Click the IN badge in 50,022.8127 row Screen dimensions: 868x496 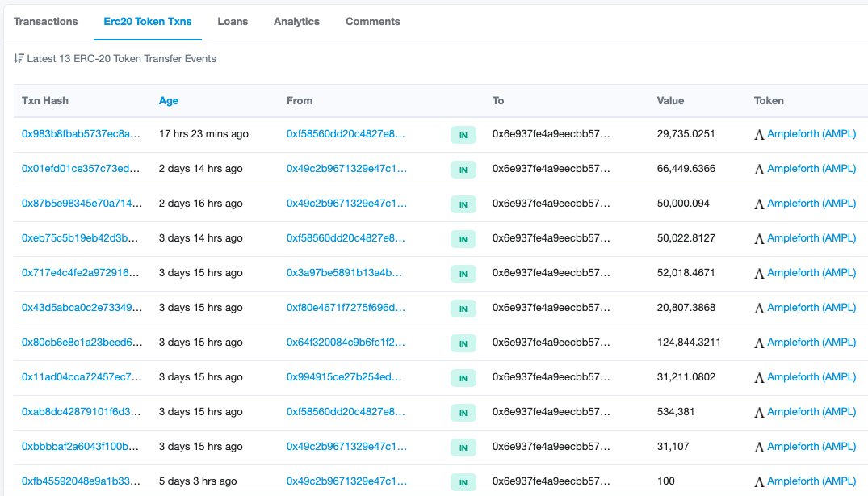(463, 239)
